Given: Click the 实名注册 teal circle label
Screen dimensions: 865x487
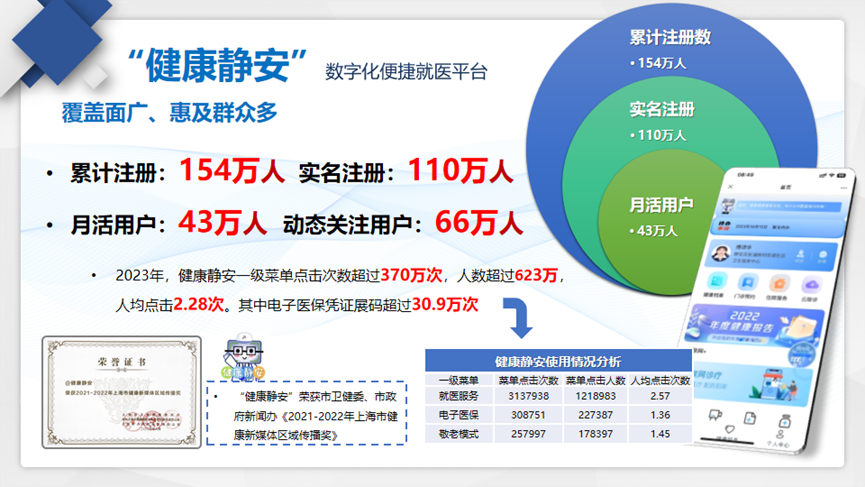Looking at the screenshot, I should pyautogui.click(x=662, y=109).
